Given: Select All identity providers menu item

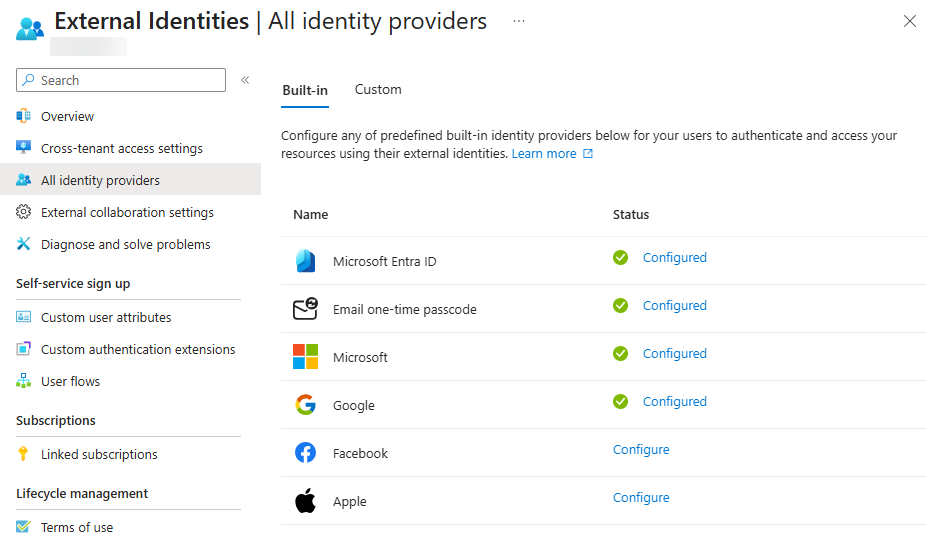Looking at the screenshot, I should pos(130,179).
